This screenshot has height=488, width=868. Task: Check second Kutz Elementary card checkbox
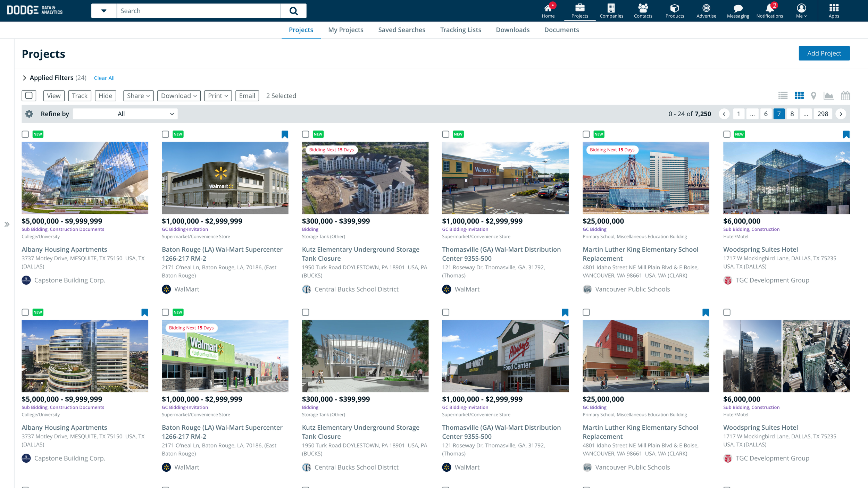pyautogui.click(x=306, y=312)
